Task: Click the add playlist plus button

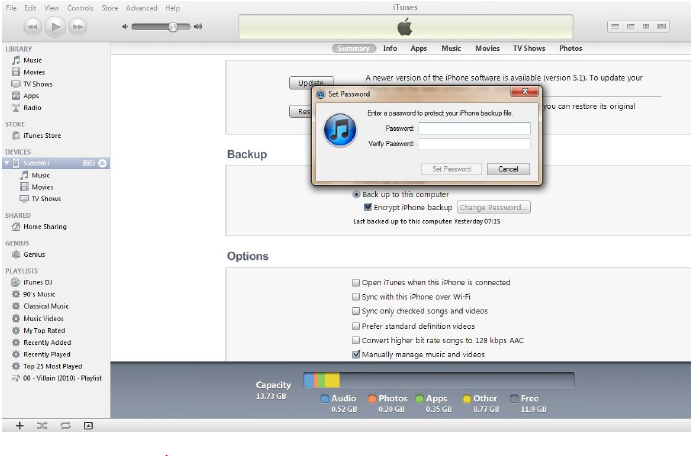Action: pos(19,426)
